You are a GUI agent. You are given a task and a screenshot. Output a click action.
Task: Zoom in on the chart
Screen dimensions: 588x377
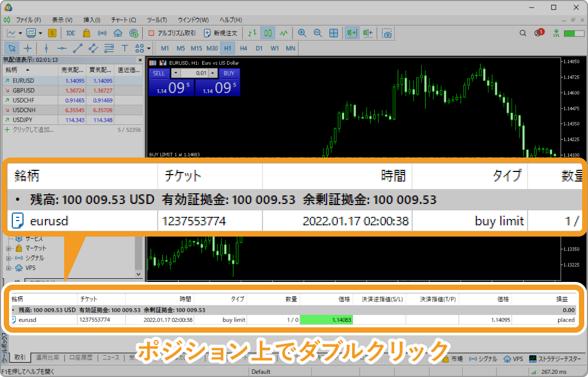tap(302, 33)
